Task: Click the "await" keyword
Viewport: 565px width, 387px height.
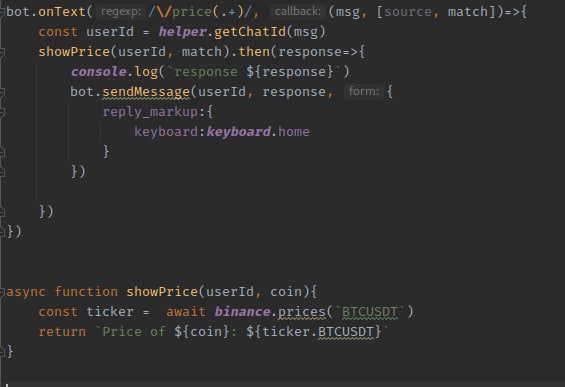Action: click(186, 312)
